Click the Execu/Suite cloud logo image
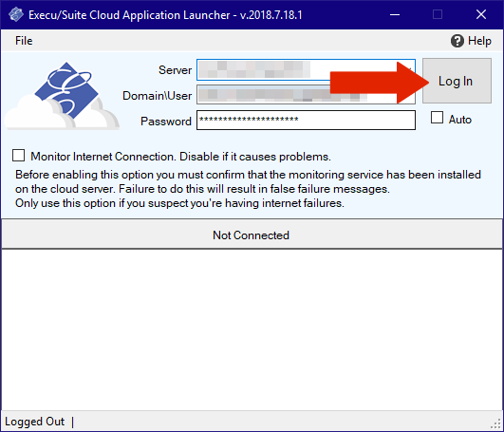The height and width of the screenshot is (432, 504). coord(63,96)
